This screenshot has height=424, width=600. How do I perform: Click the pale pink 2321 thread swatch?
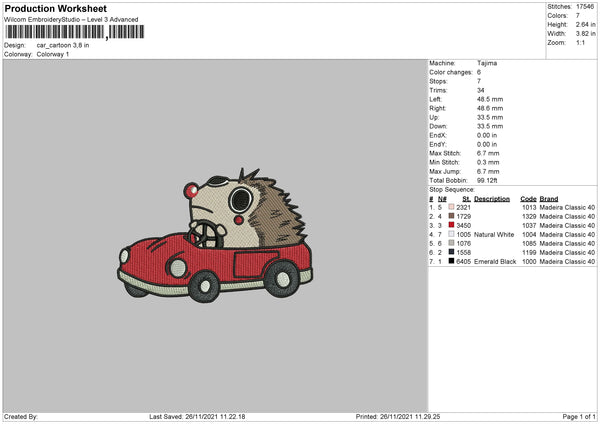(451, 207)
